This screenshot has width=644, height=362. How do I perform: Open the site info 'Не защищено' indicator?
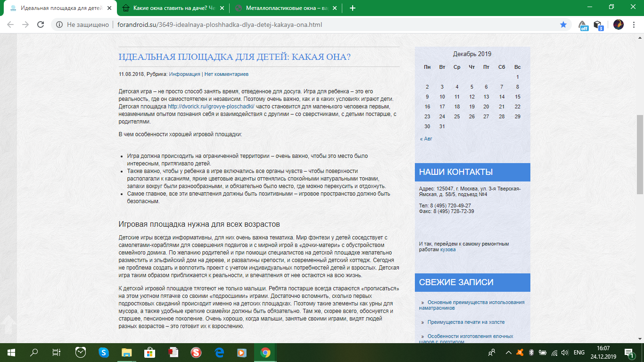(83, 25)
